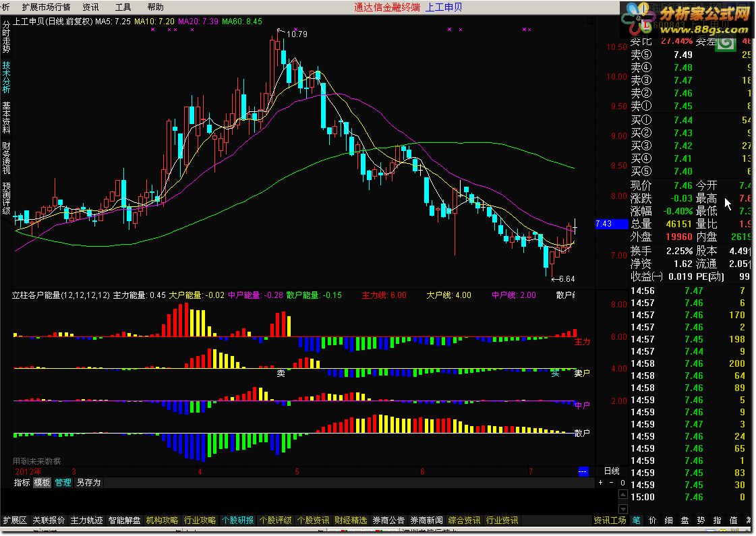Open the 机构攻略 tab
Screen dimensions: 756x536
coord(162,520)
